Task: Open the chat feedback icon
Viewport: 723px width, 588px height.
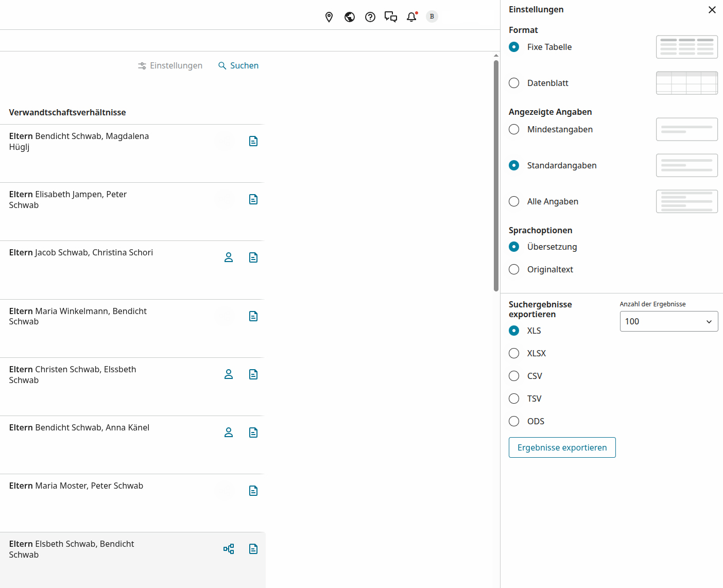Action: 391,17
